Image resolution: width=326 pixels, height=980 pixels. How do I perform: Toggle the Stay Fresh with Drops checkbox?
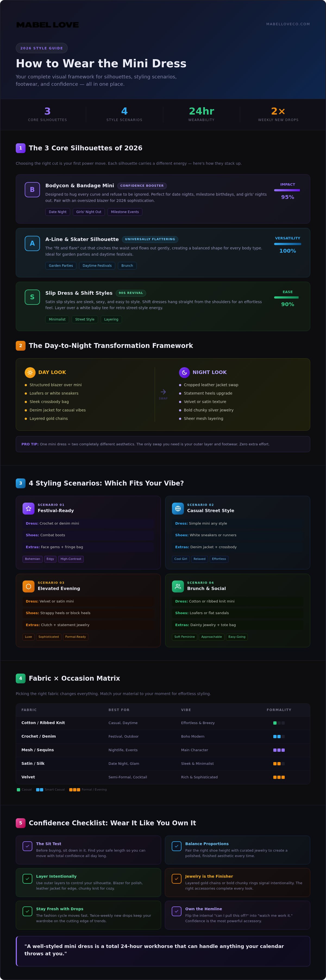coord(27,911)
